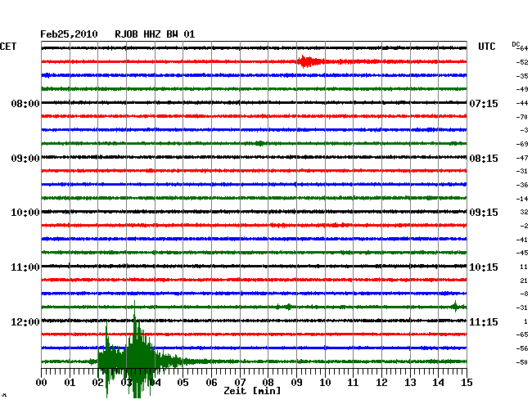Select the DC offset value -47
Image resolution: width=532 pixels, height=404 pixels.
click(x=522, y=158)
